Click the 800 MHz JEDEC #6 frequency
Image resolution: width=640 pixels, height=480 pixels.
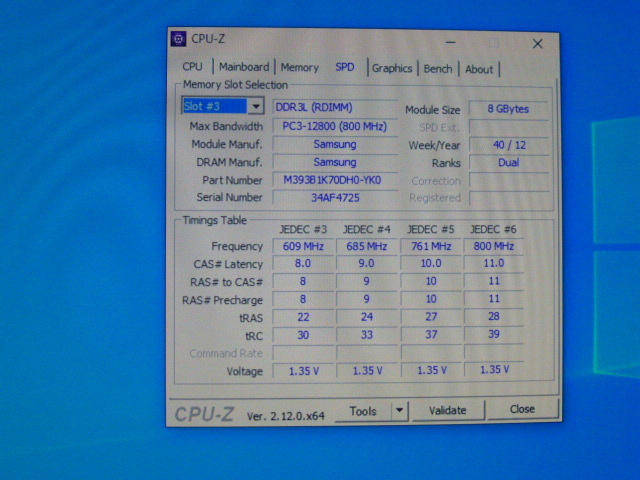493,246
